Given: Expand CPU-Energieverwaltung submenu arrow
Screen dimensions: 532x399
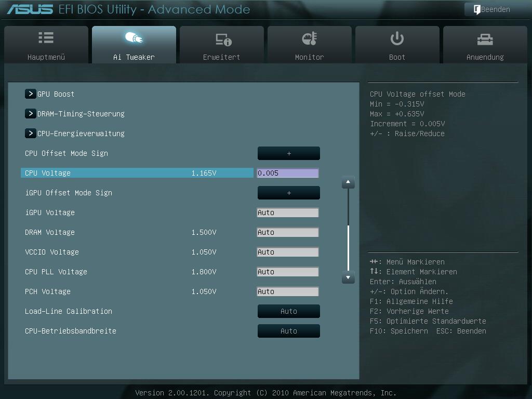Looking at the screenshot, I should tap(31, 133).
